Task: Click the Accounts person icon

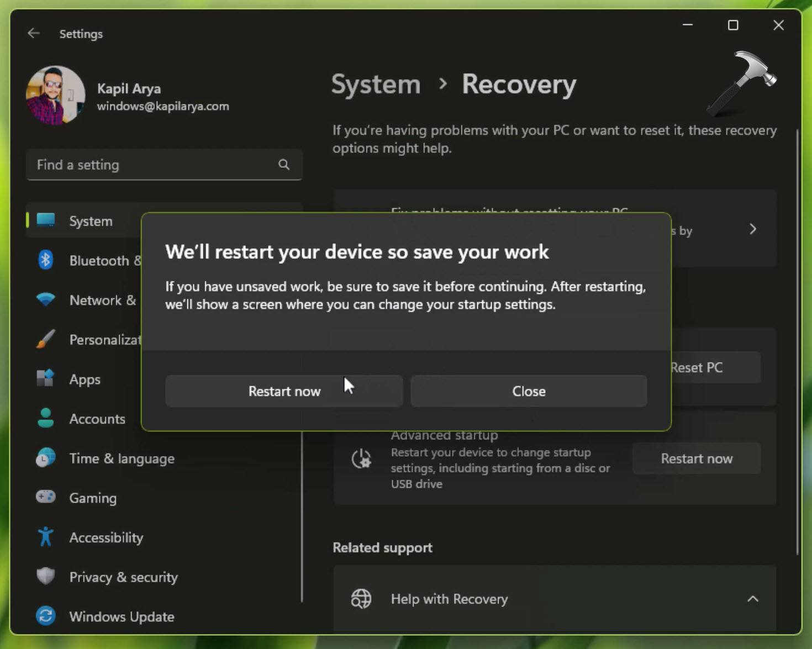Action: [46, 419]
